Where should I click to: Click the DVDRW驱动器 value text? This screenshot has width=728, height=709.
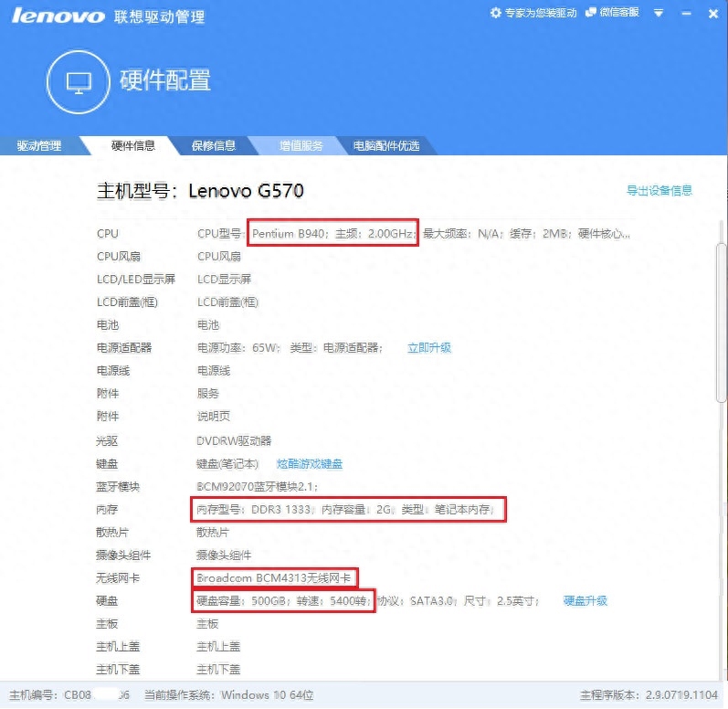point(234,441)
